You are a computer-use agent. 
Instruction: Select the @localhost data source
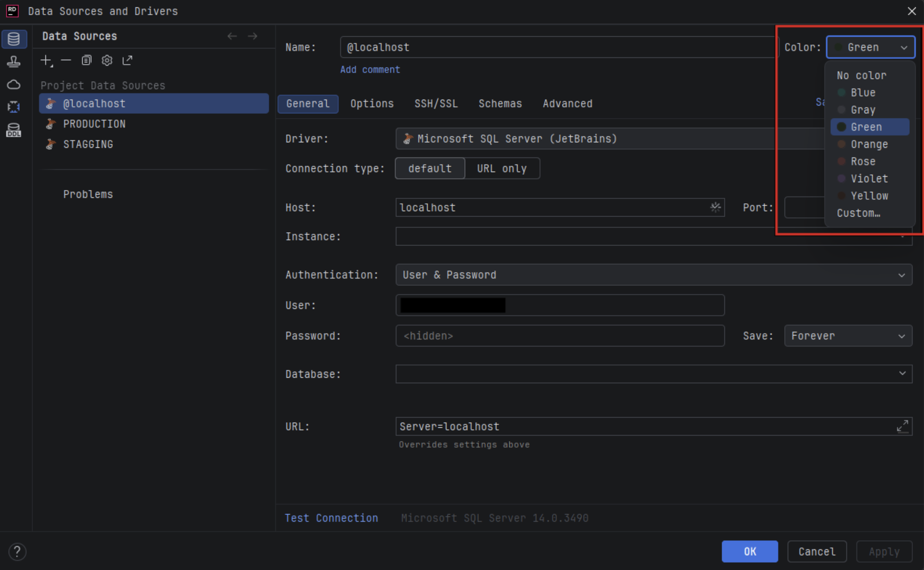[154, 104]
